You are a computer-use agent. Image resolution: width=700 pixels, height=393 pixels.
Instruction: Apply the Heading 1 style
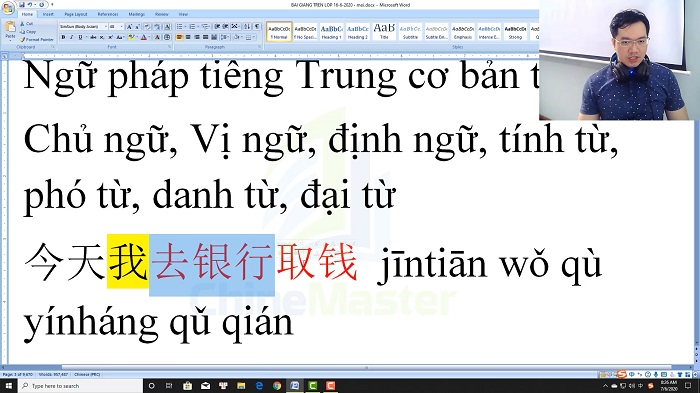[x=332, y=32]
